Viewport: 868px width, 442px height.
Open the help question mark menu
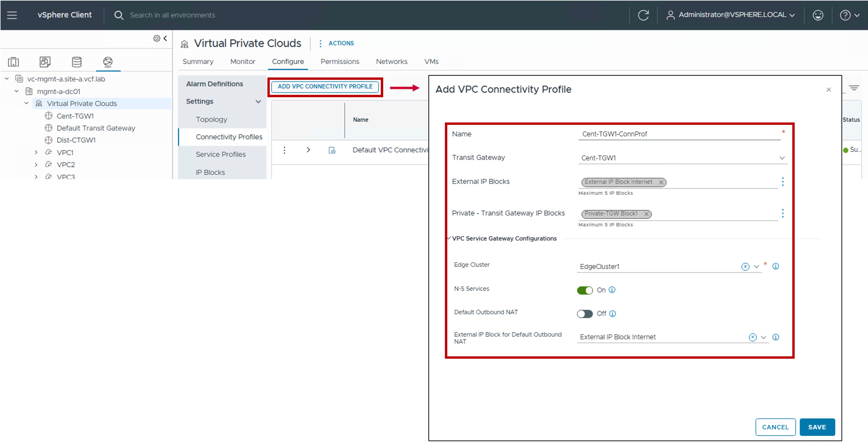pos(849,15)
